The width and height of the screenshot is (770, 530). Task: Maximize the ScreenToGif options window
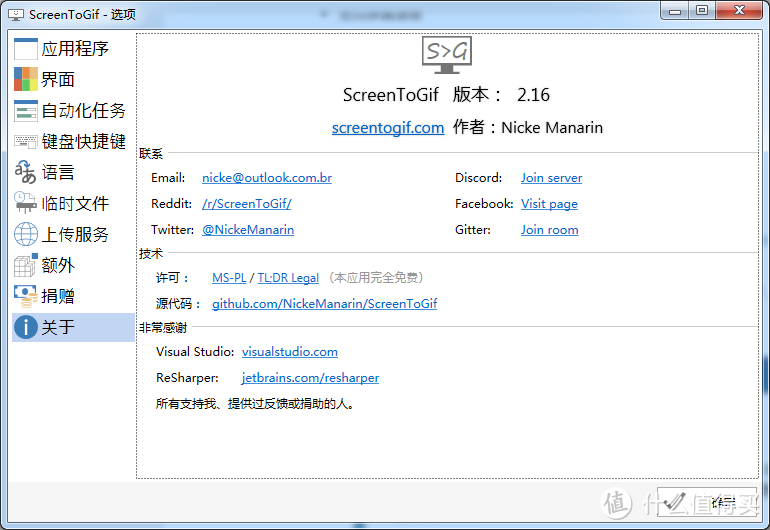(702, 10)
